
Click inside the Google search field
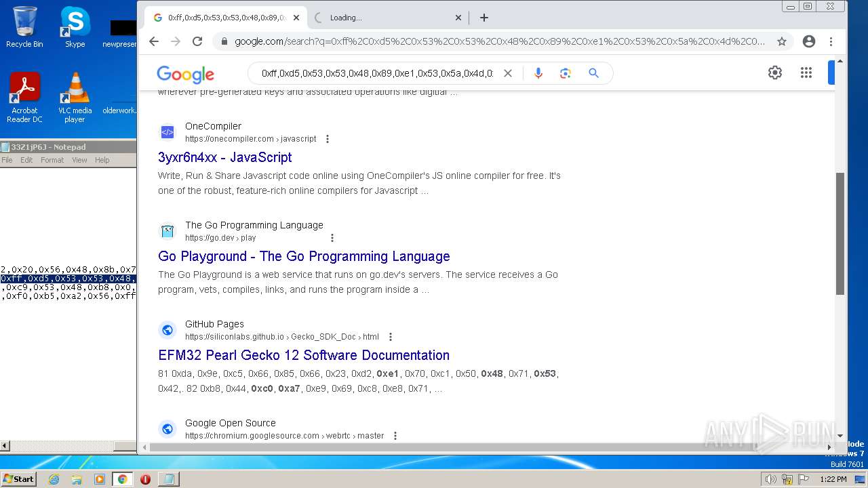click(x=377, y=73)
